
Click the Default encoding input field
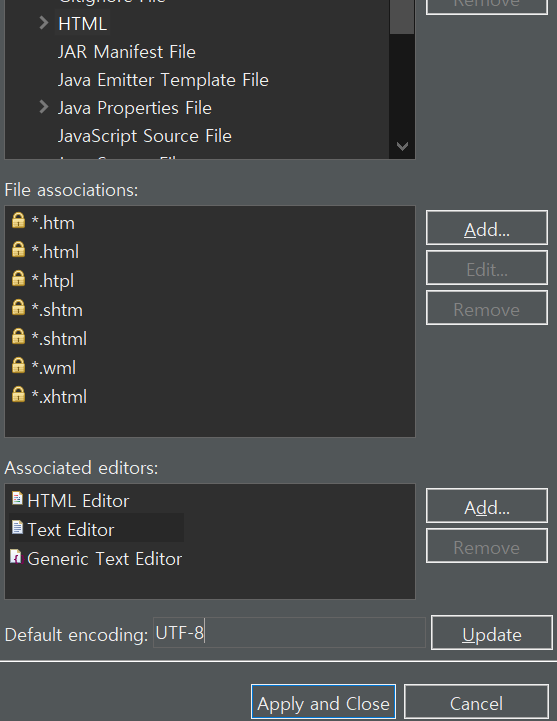(289, 633)
